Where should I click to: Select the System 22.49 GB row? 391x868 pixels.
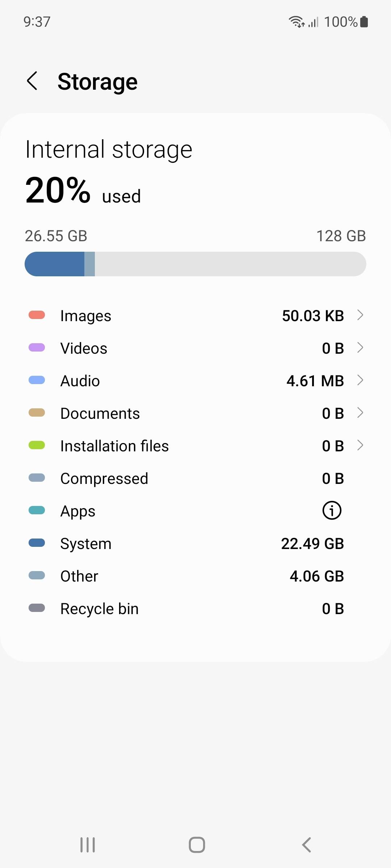tap(195, 543)
